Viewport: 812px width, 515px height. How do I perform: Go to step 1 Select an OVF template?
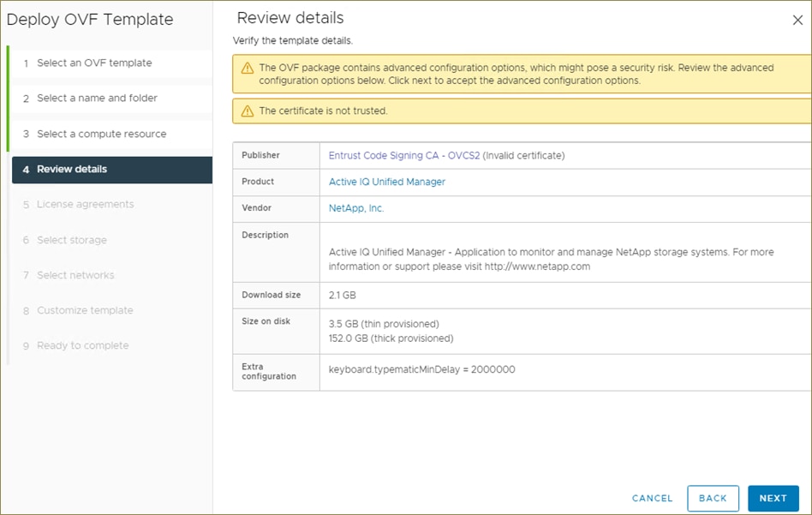tap(112, 63)
